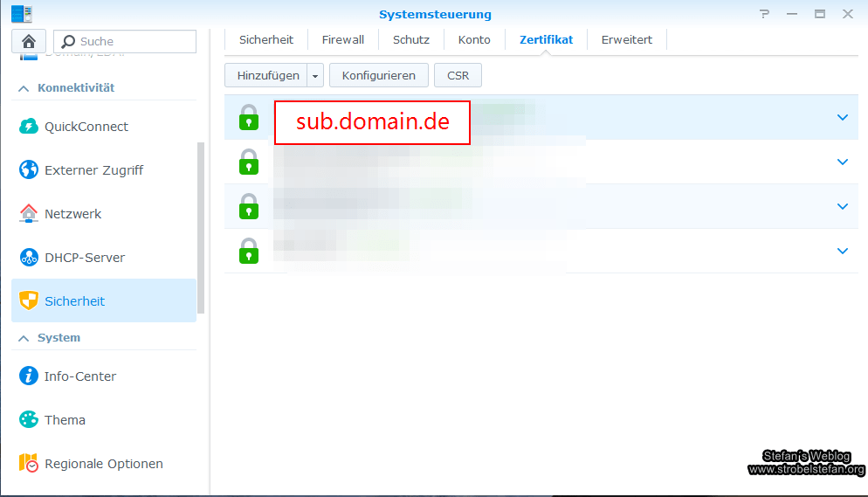Expand the second certificate row chevron

(x=843, y=162)
